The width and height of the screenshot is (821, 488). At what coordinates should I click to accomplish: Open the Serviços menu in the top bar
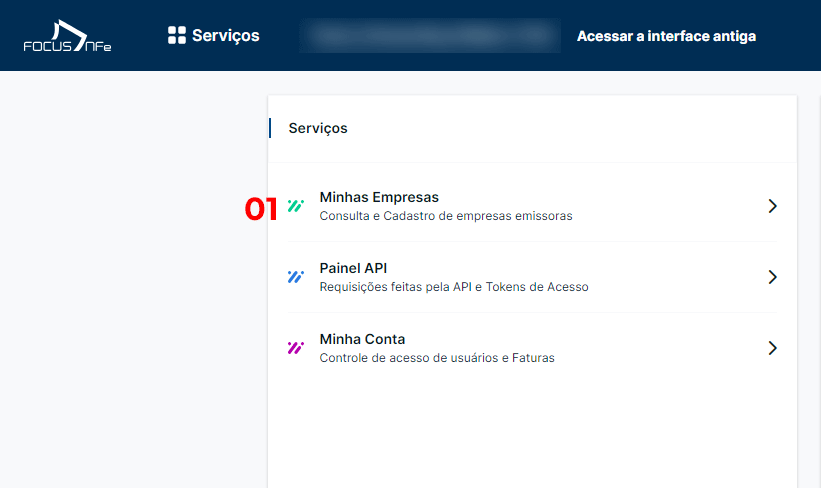214,35
